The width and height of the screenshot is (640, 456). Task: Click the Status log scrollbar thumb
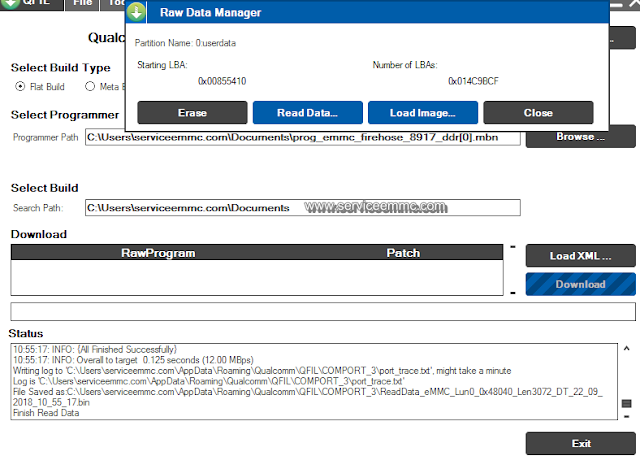coord(627,404)
